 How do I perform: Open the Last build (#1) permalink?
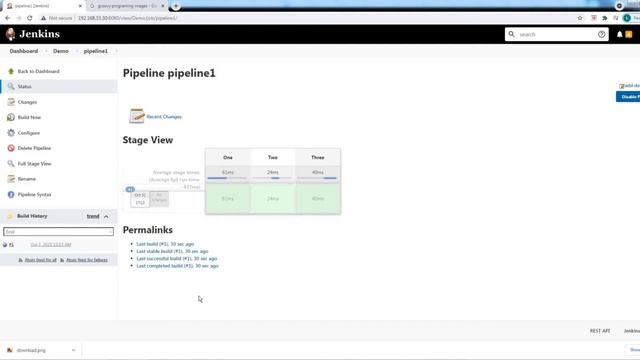coord(165,244)
